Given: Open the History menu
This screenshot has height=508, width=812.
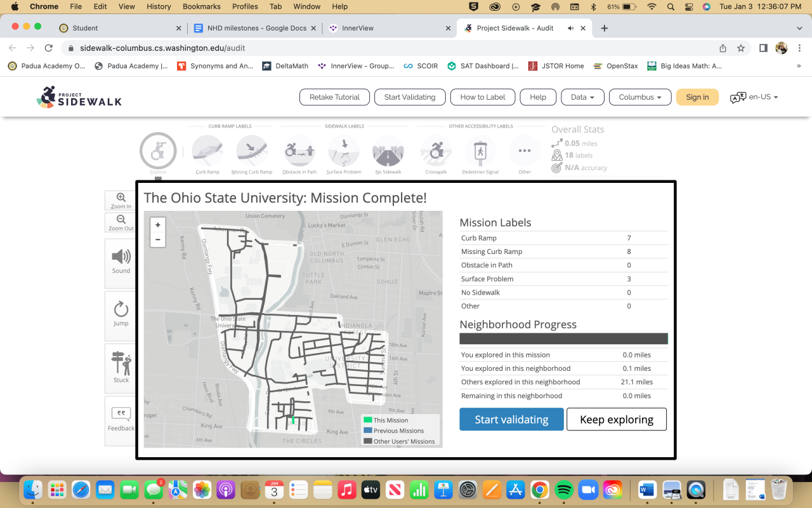Looking at the screenshot, I should [159, 6].
